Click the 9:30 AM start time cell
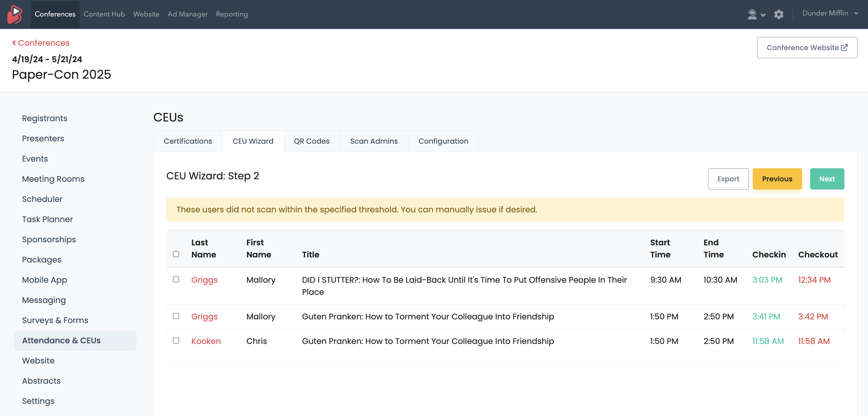The width and height of the screenshot is (868, 416). [x=665, y=280]
